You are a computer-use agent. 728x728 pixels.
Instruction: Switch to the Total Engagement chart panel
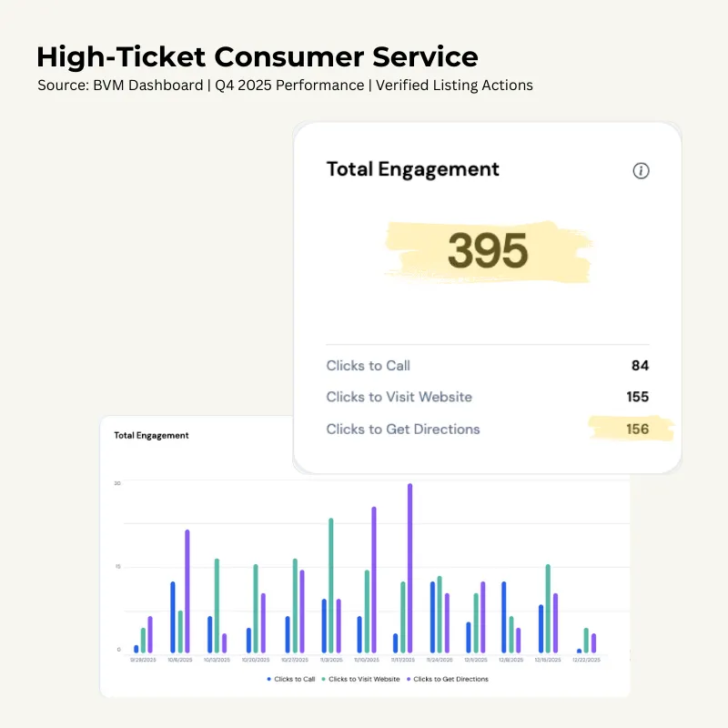[151, 435]
